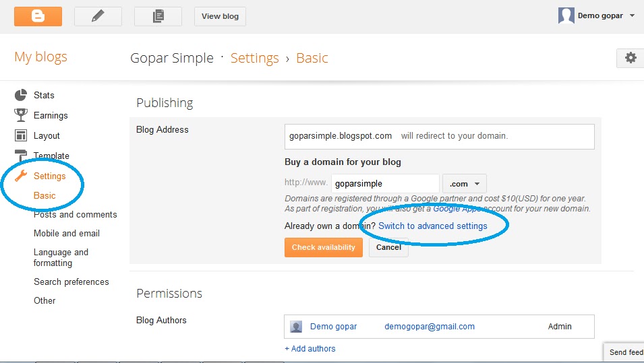
Task: Open Earnings in the sidebar
Action: pos(51,115)
